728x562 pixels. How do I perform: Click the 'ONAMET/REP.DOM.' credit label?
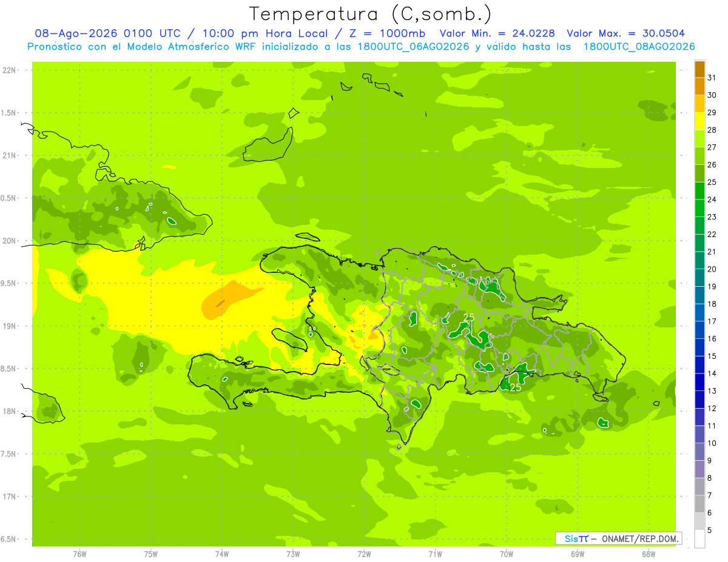coord(640,538)
